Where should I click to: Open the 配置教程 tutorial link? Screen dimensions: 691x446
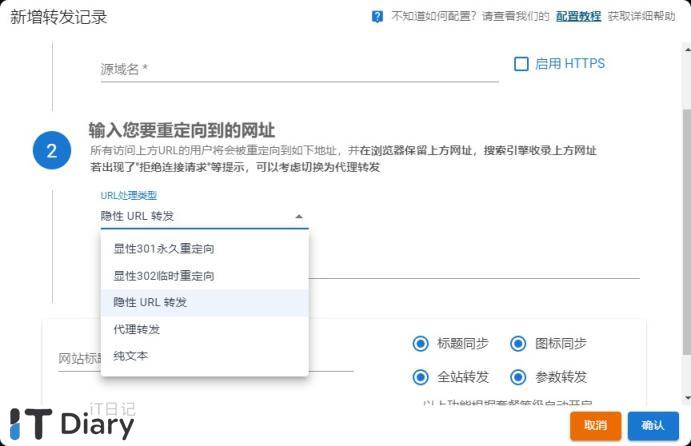[578, 16]
